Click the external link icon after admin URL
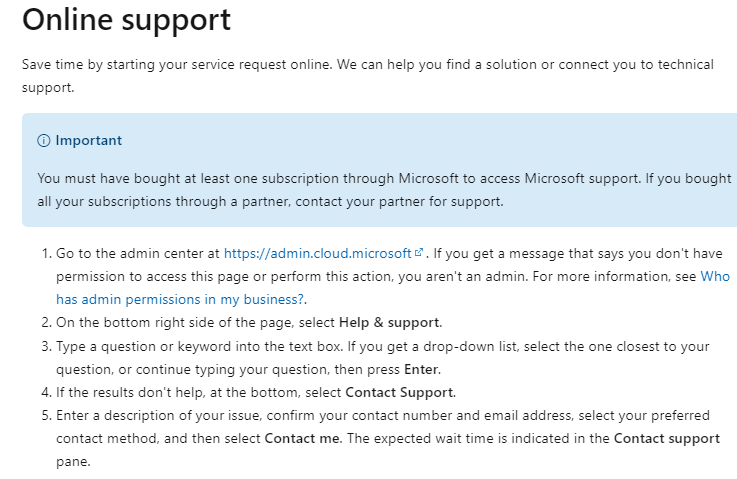 pos(418,253)
